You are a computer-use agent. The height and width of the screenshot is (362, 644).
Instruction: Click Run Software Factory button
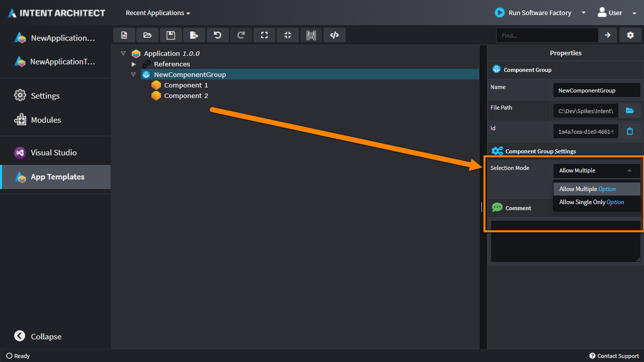tap(533, 13)
